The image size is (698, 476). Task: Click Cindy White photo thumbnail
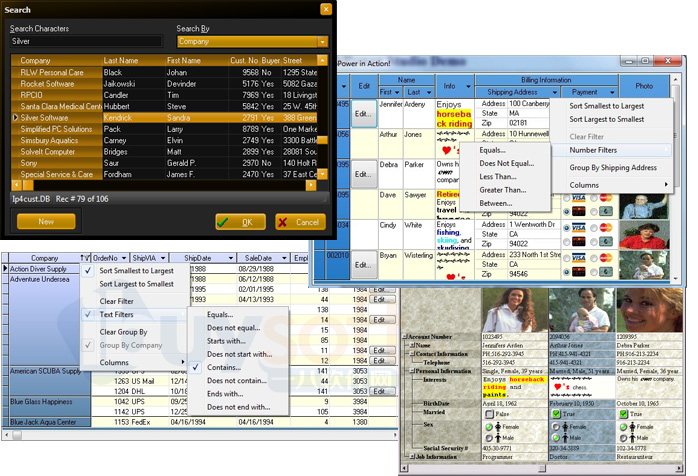tap(644, 235)
